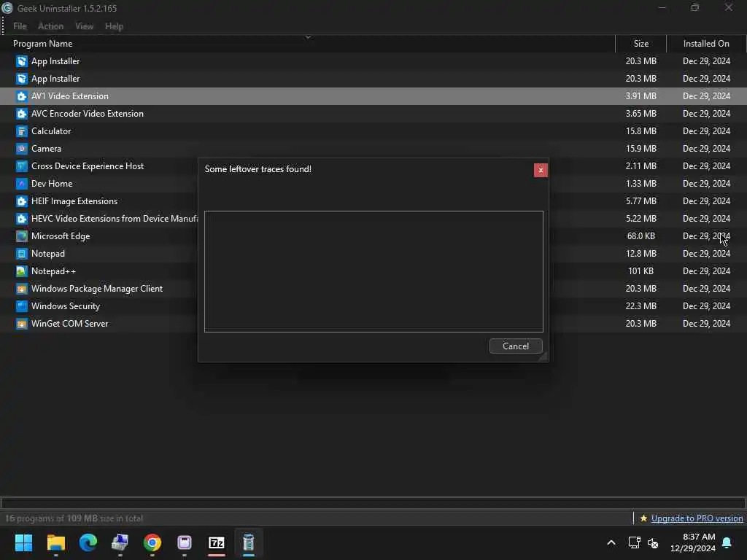Click the Windows Security program icon
Image resolution: width=747 pixels, height=560 pixels.
(21, 306)
